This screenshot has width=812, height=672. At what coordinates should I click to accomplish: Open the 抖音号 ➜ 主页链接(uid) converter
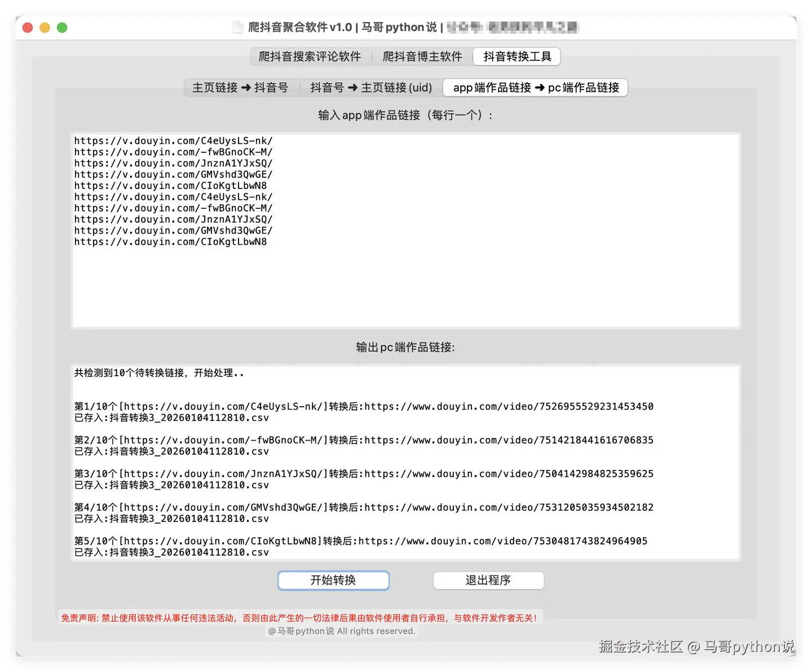(x=370, y=87)
